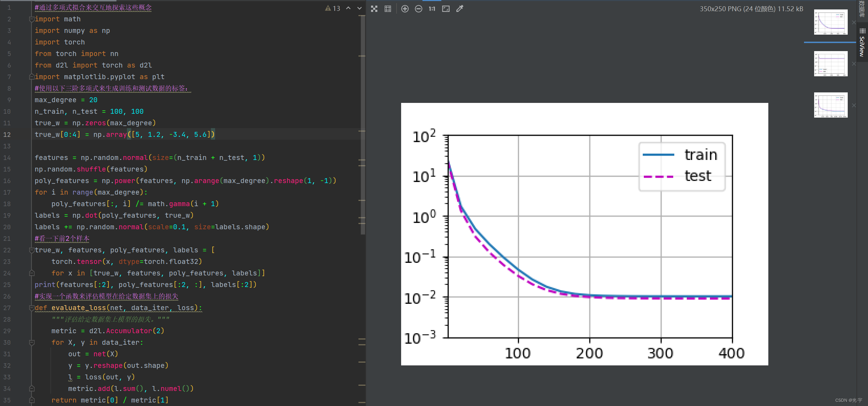This screenshot has height=406, width=868.
Task: Close the third plot thumbnail
Action: tap(854, 105)
